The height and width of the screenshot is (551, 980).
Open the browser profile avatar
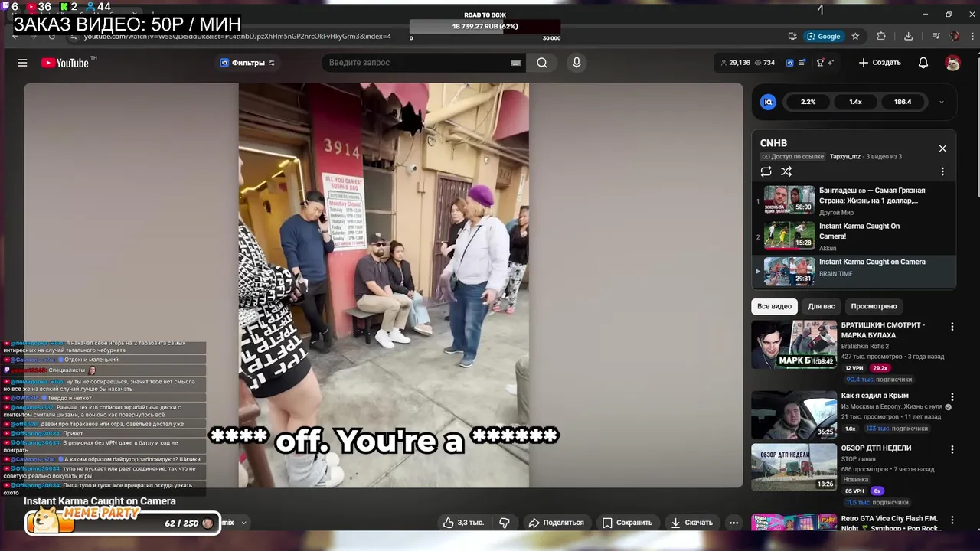click(955, 36)
